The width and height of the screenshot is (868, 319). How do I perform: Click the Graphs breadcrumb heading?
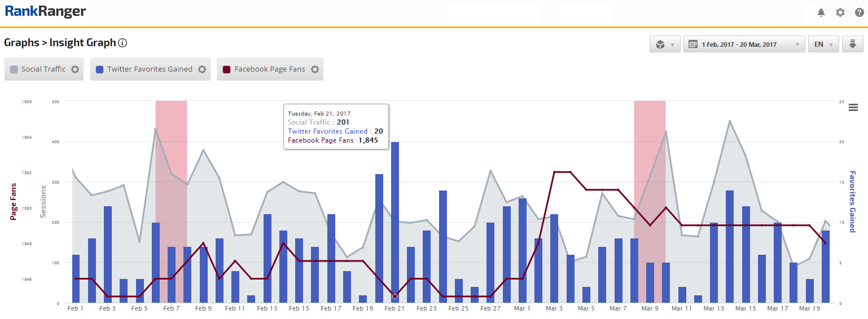coord(24,43)
